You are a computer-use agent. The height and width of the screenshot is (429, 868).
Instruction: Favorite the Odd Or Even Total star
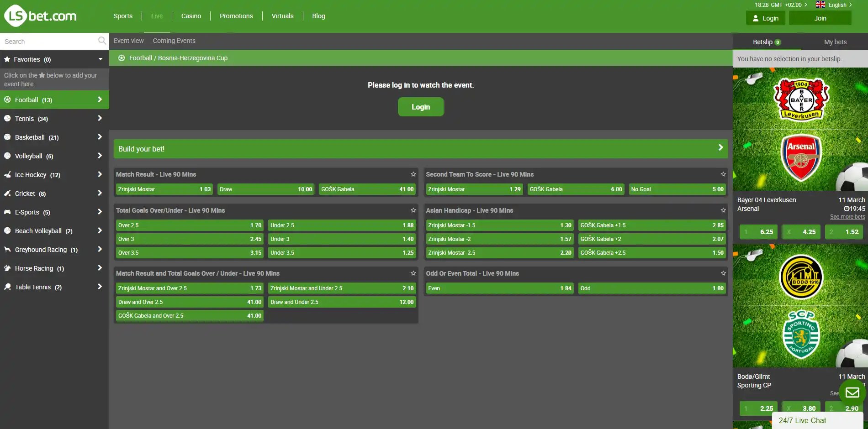pos(723,273)
